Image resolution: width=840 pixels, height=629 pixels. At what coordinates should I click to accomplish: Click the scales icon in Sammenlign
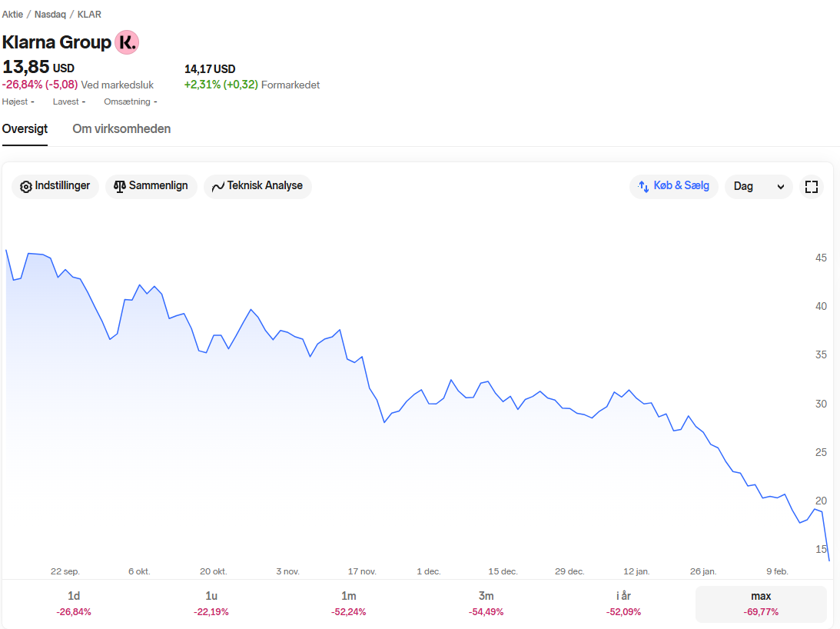pos(119,186)
